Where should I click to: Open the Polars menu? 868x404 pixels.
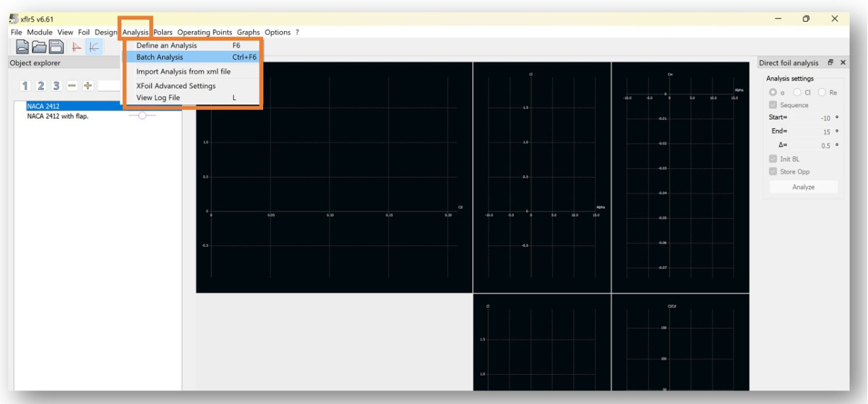163,32
